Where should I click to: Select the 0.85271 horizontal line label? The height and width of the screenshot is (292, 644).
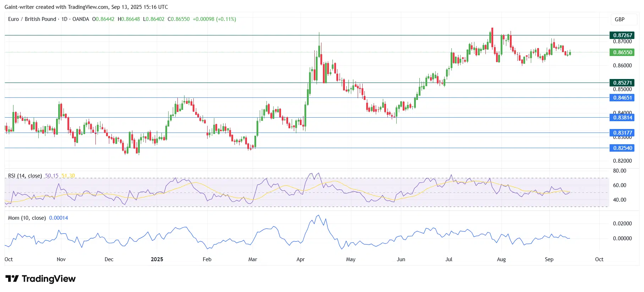pos(622,83)
